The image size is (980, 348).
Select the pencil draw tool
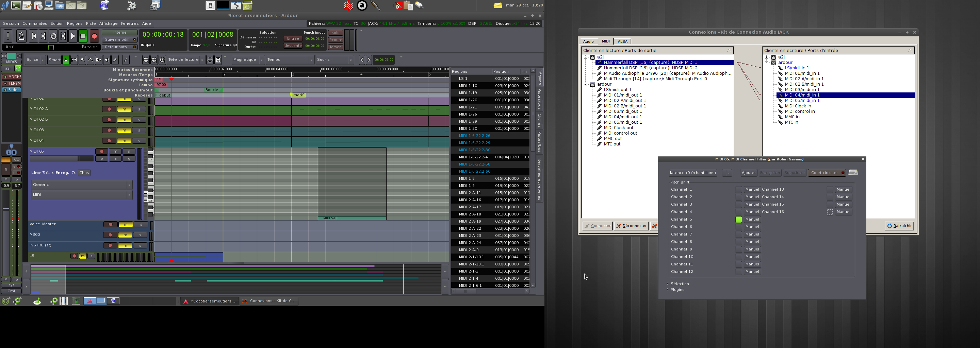coord(115,60)
